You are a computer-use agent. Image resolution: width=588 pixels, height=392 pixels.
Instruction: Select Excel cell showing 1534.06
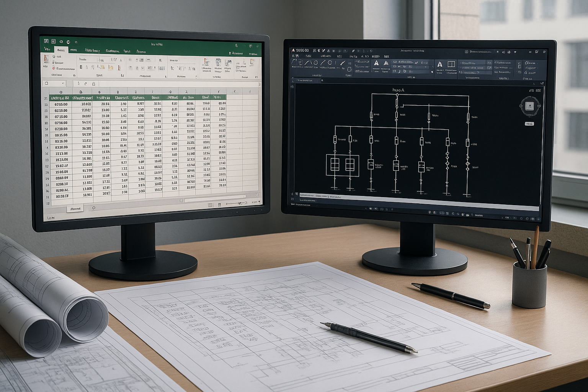[62, 160]
